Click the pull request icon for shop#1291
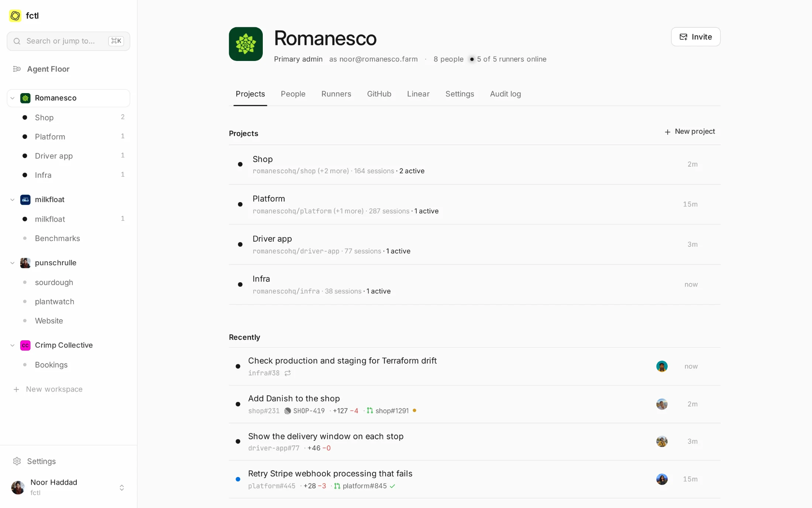812x508 pixels. (x=370, y=411)
